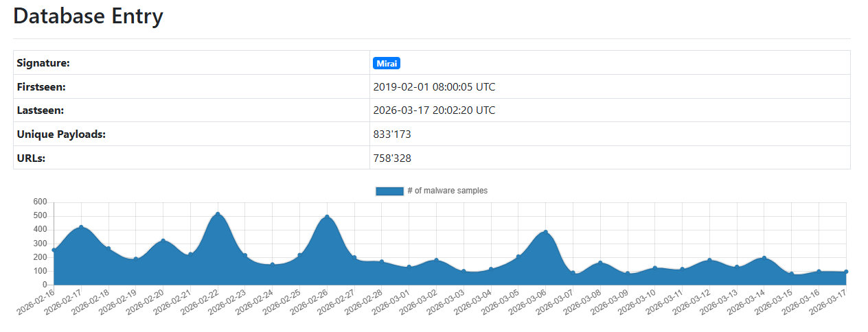The height and width of the screenshot is (332, 868).
Task: Select the 2026-02-22 peak data point
Action: tap(218, 215)
